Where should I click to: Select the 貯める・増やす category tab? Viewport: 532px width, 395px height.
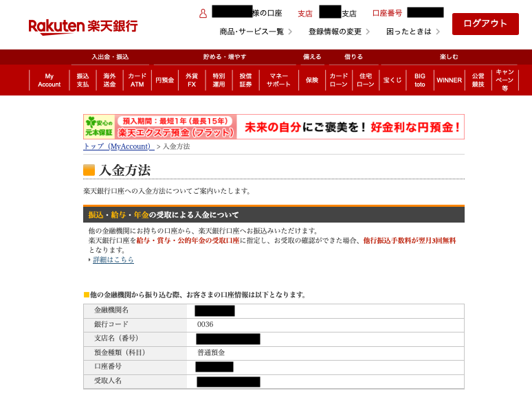pyautogui.click(x=225, y=57)
